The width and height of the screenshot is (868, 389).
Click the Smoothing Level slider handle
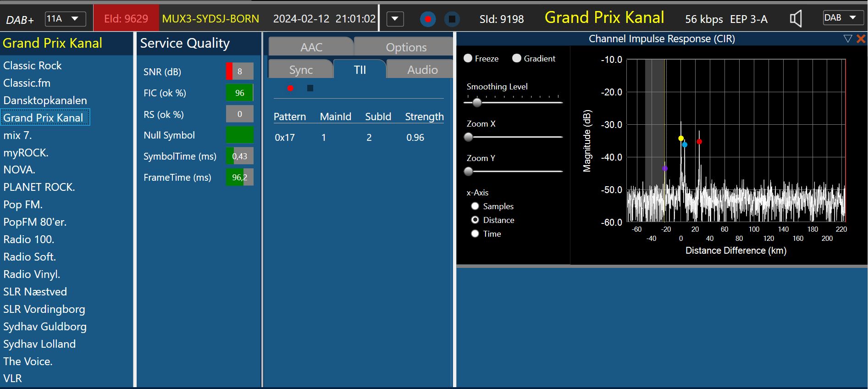tap(477, 103)
